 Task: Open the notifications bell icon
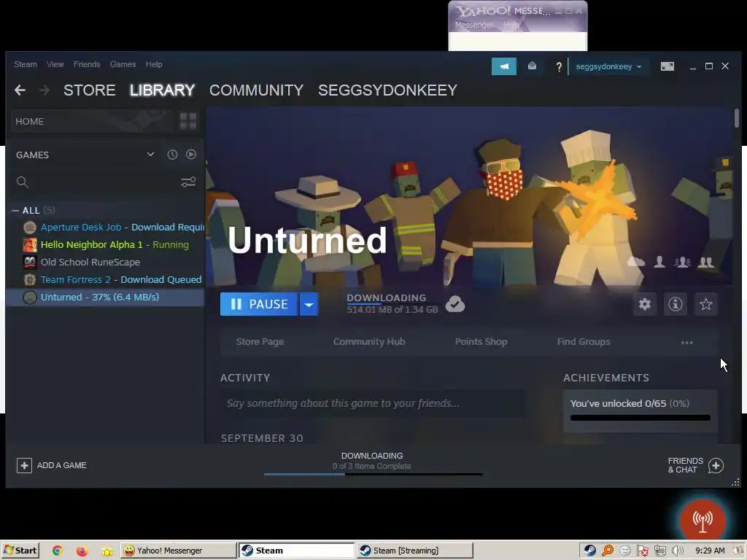pos(532,66)
